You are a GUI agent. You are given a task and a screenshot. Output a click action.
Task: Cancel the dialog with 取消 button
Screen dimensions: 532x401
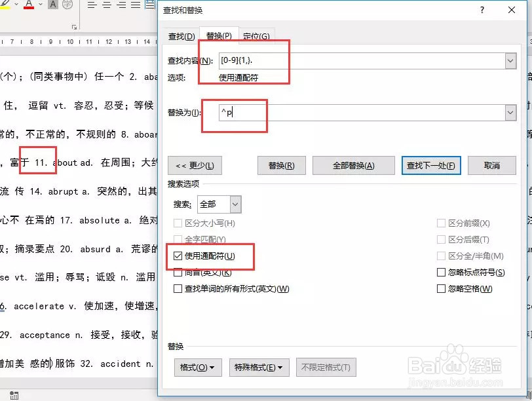492,166
